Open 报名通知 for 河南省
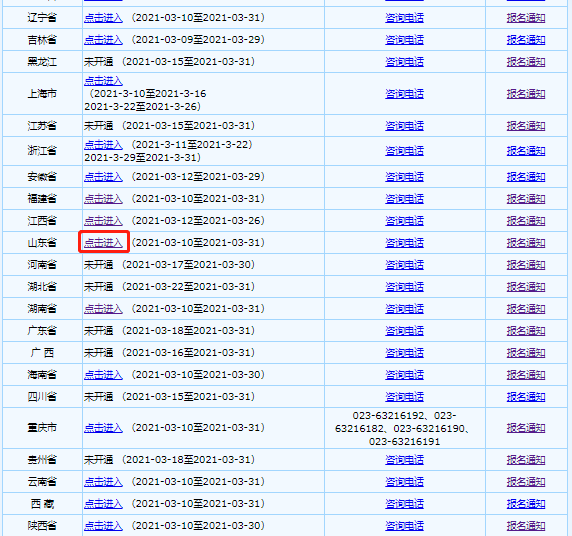The width and height of the screenshot is (572, 536). pos(526,265)
